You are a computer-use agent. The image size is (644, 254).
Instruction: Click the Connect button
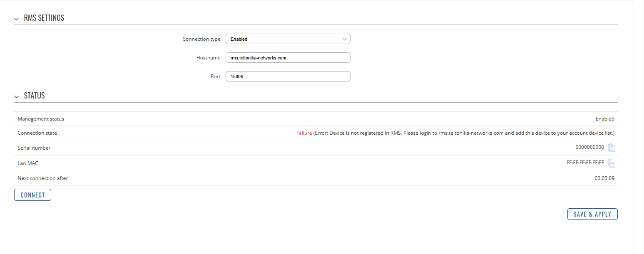click(32, 195)
